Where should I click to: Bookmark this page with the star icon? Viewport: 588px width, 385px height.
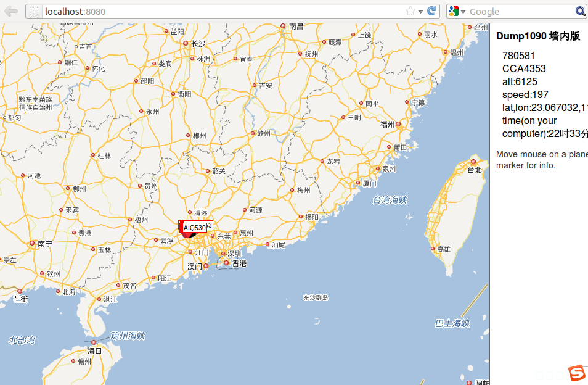[410, 11]
